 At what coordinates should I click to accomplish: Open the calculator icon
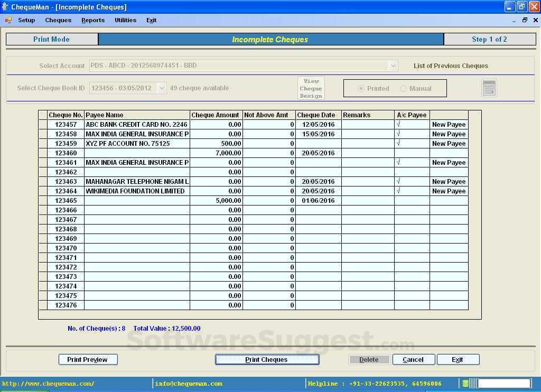(489, 88)
